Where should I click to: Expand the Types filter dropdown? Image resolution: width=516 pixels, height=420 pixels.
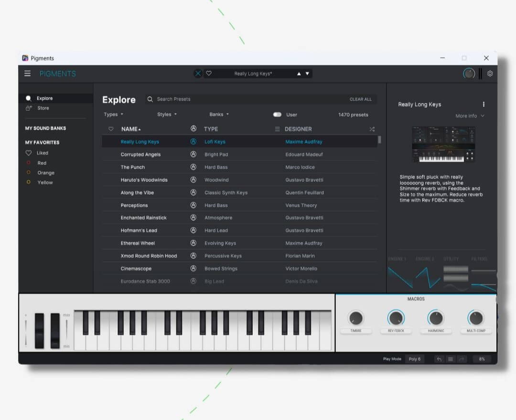114,115
